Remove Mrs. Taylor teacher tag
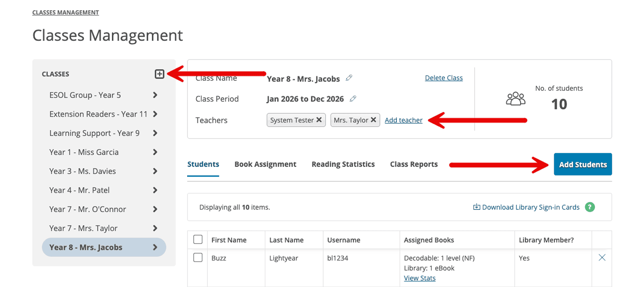Viewport: 644px width, 287px height. pos(373,120)
